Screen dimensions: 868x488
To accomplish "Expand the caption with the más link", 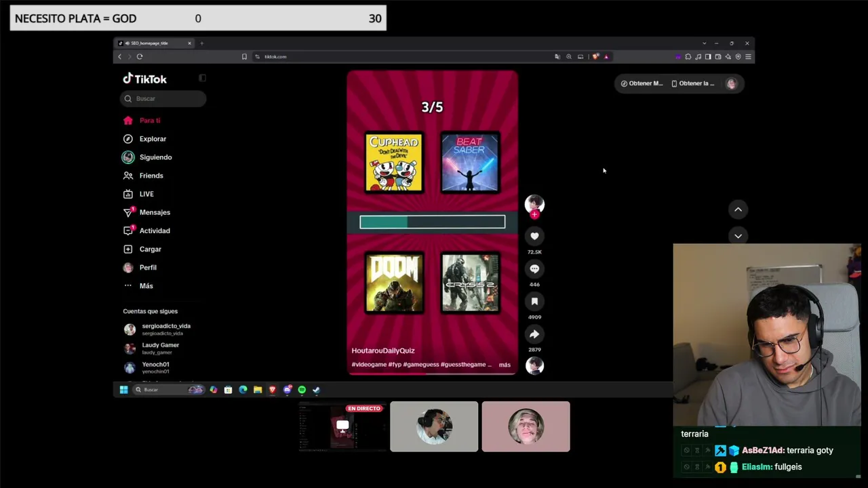I will pyautogui.click(x=505, y=365).
